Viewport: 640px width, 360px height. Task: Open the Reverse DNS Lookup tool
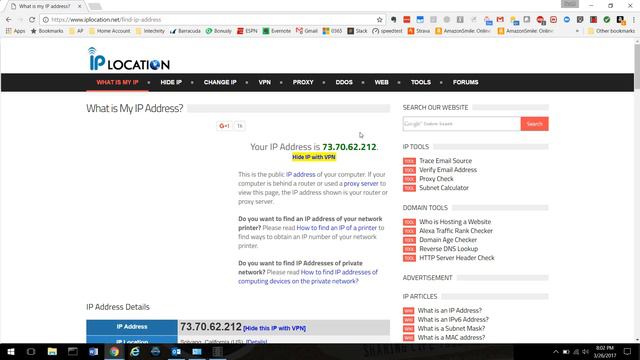[x=449, y=249]
